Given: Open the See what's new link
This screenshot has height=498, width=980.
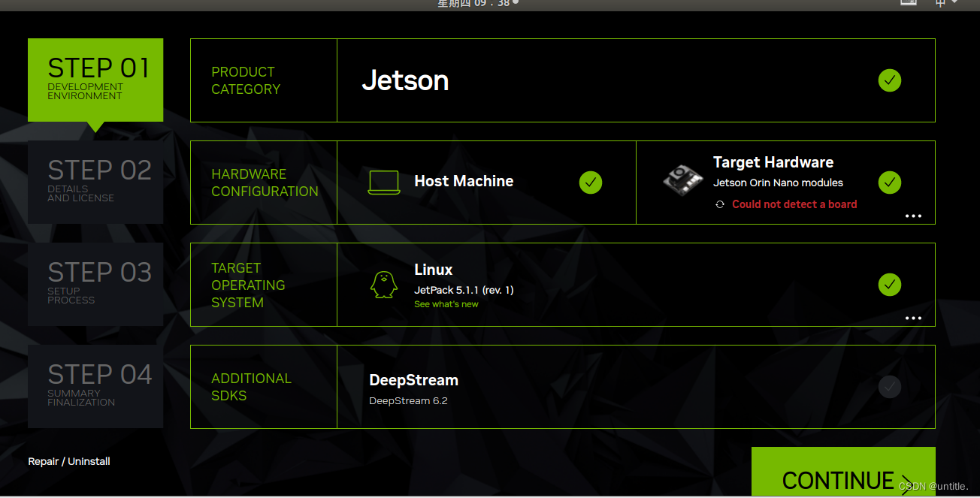Looking at the screenshot, I should tap(446, 304).
